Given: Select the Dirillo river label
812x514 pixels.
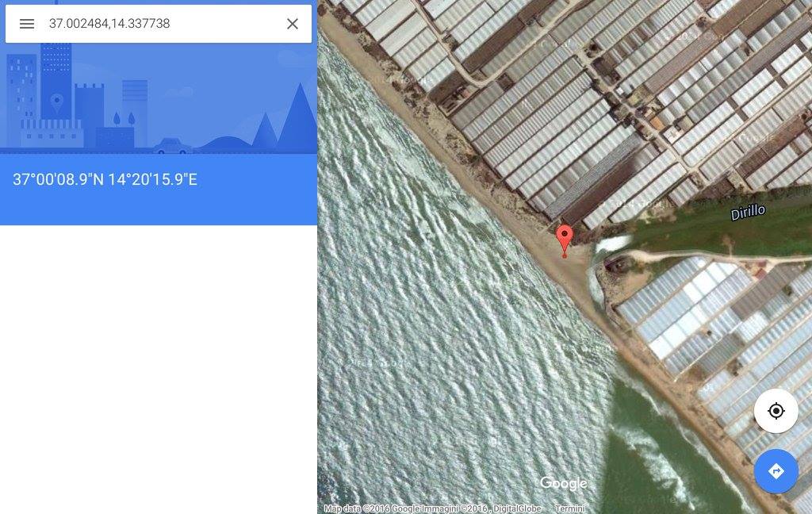Looking at the screenshot, I should (x=748, y=212).
